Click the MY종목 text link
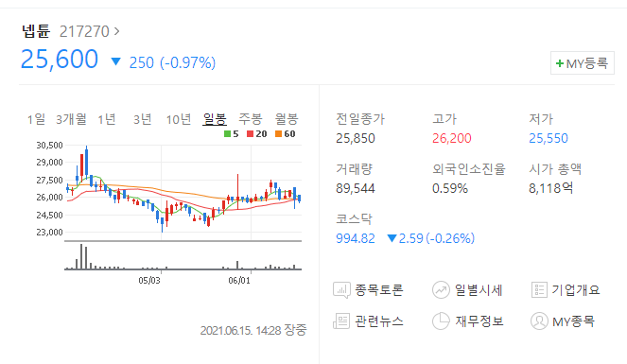 pyautogui.click(x=573, y=321)
